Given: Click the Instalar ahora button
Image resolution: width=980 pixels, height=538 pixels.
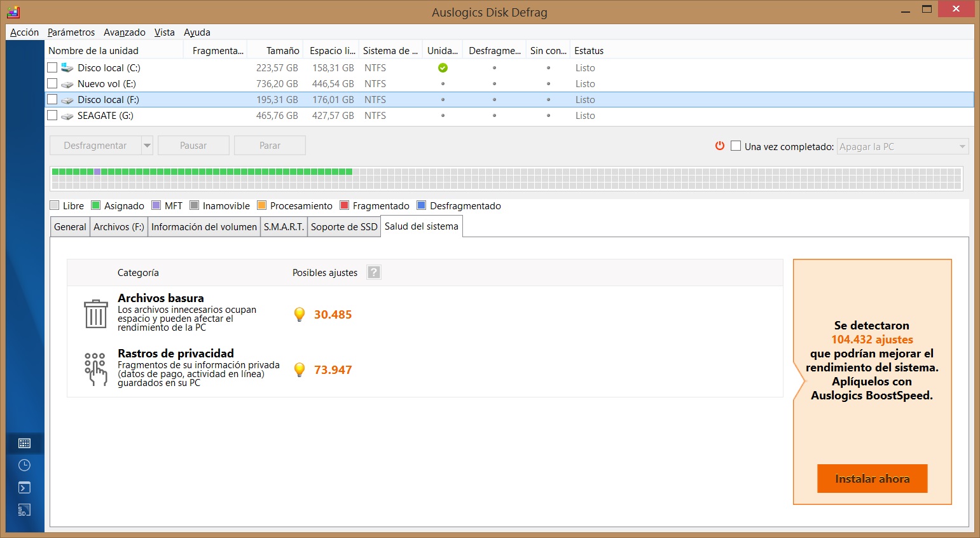Looking at the screenshot, I should [x=872, y=479].
